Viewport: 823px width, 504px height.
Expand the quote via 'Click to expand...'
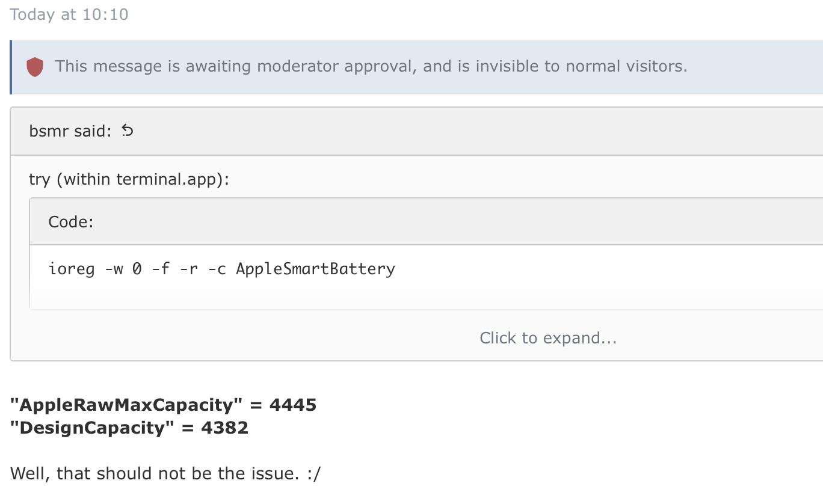click(547, 338)
